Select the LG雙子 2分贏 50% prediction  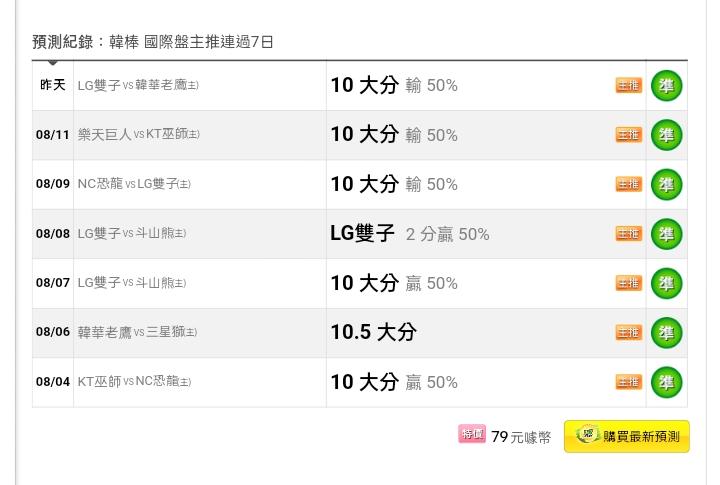point(410,234)
